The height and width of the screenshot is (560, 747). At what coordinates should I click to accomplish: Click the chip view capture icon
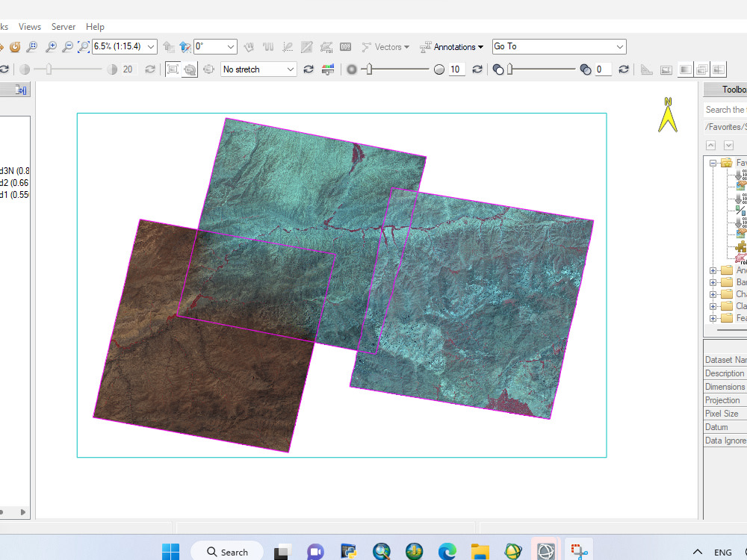click(x=666, y=70)
